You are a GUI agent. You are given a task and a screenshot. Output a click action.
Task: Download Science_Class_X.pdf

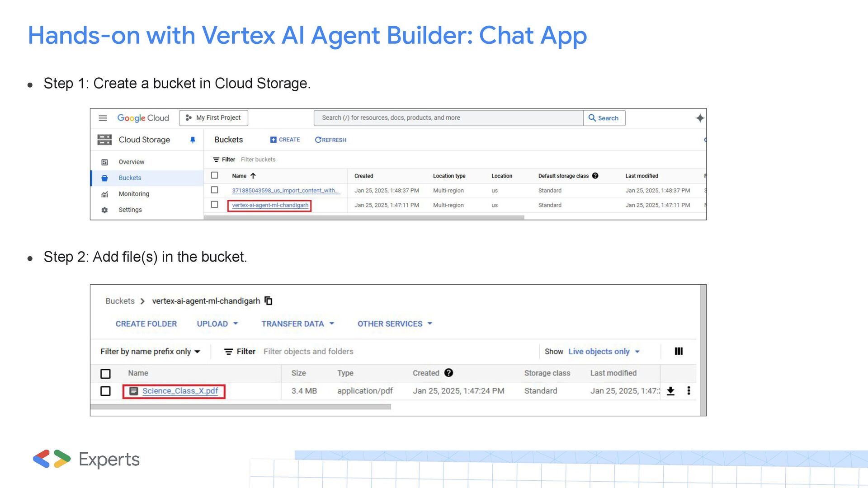point(670,391)
